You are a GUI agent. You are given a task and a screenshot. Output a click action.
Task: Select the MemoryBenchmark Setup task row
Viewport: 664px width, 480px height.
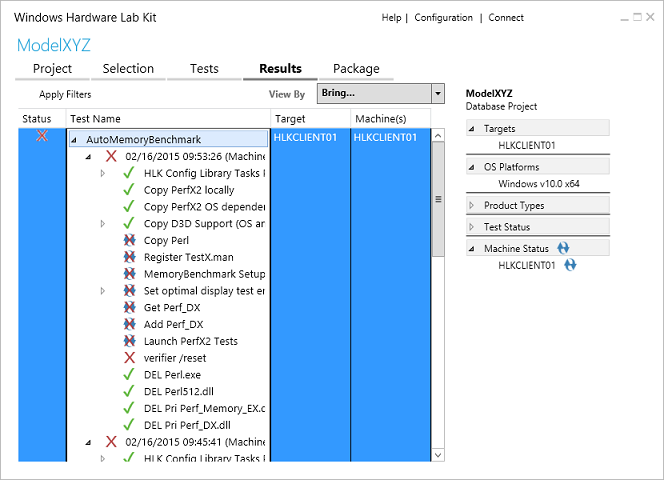tap(205, 274)
